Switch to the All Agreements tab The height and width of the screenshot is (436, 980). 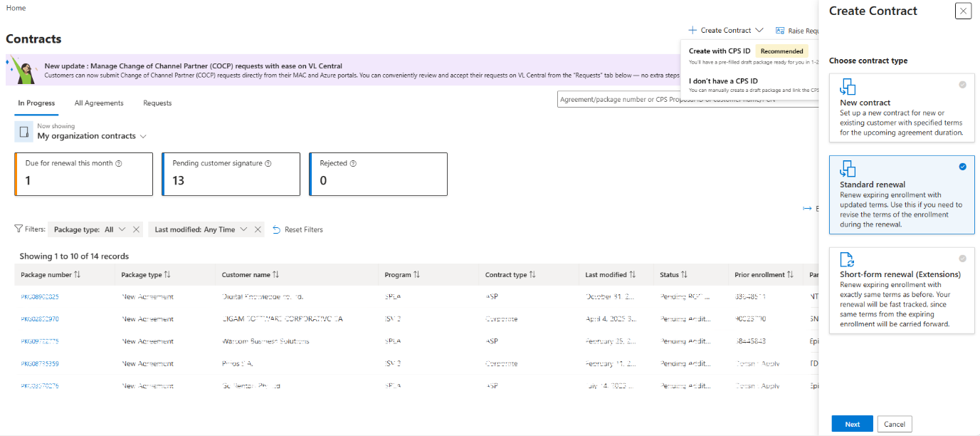(x=99, y=103)
